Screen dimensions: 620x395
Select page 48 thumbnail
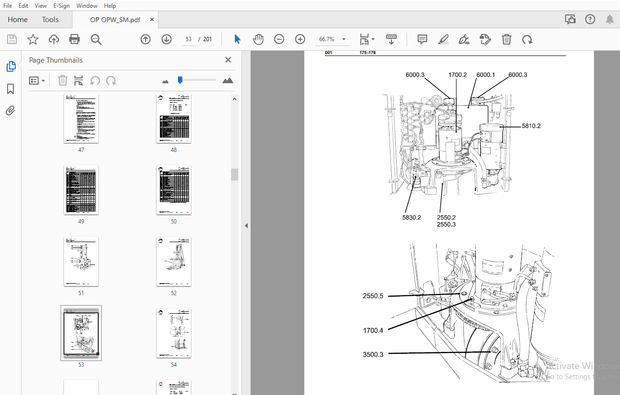pyautogui.click(x=174, y=119)
